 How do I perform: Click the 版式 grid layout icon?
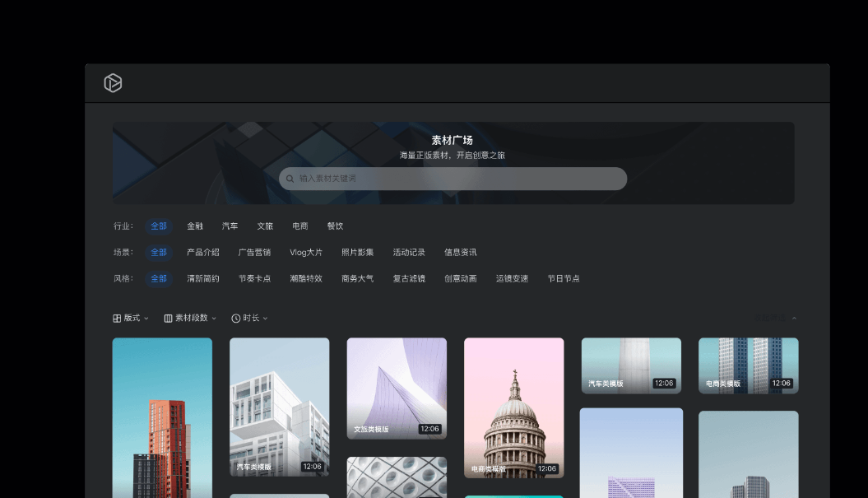(115, 318)
